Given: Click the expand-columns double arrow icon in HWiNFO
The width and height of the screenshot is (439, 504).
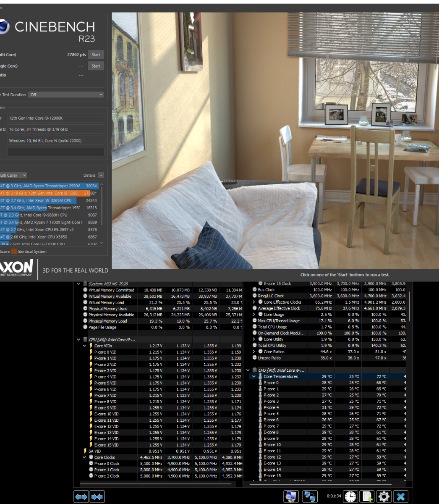Looking at the screenshot, I should (x=81, y=497).
